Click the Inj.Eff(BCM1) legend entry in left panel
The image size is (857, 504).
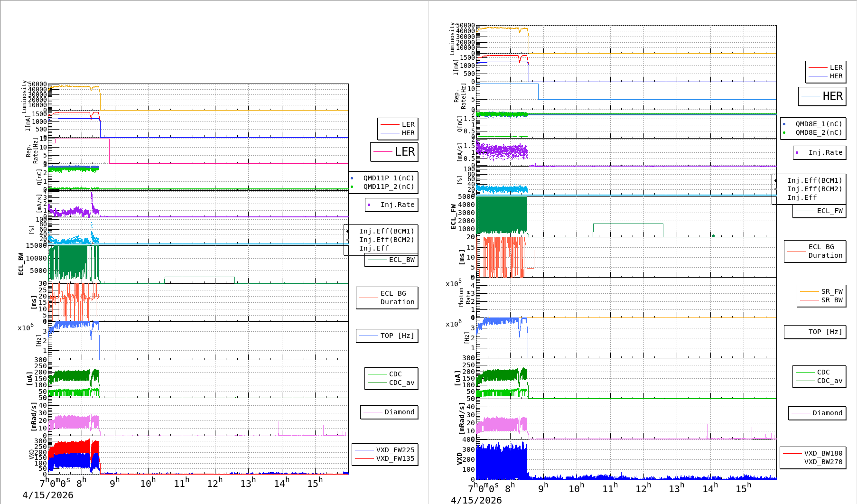pyautogui.click(x=386, y=232)
